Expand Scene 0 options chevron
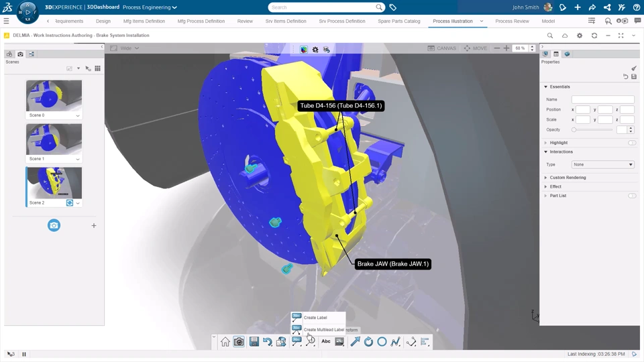644x362 pixels. pyautogui.click(x=78, y=116)
